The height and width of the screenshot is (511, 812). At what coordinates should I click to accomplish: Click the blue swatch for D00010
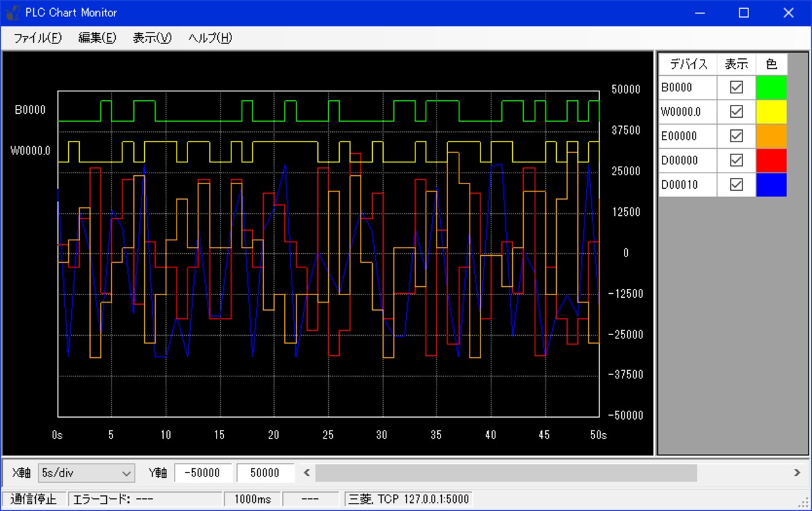771,185
